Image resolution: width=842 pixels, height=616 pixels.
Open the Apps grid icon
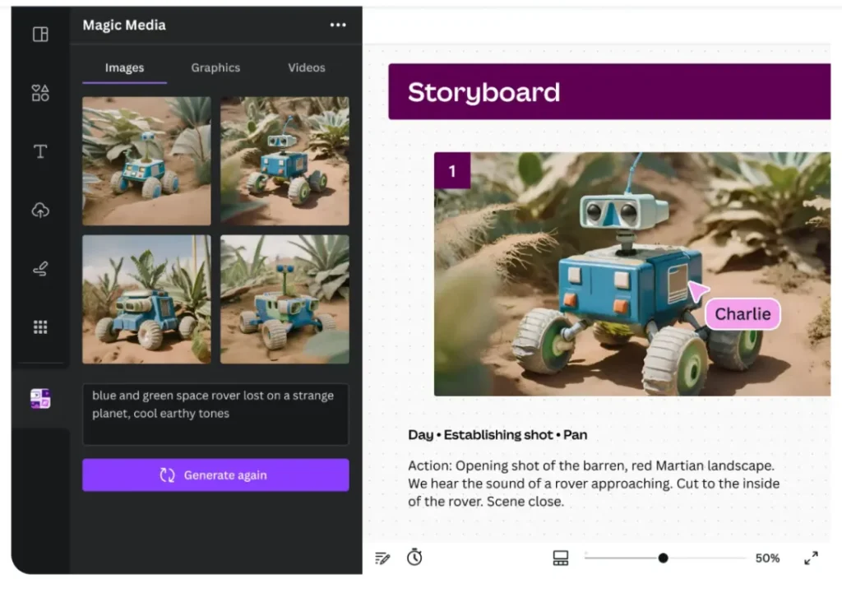(40, 327)
